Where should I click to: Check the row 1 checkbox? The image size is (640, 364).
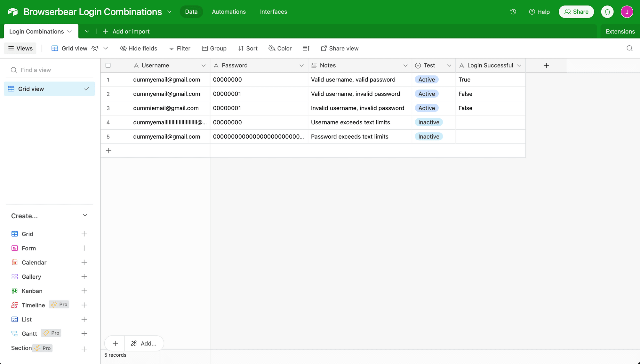(108, 80)
